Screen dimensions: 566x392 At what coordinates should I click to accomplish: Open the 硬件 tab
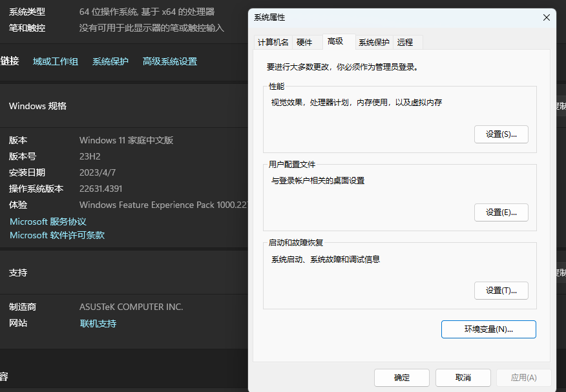[304, 43]
